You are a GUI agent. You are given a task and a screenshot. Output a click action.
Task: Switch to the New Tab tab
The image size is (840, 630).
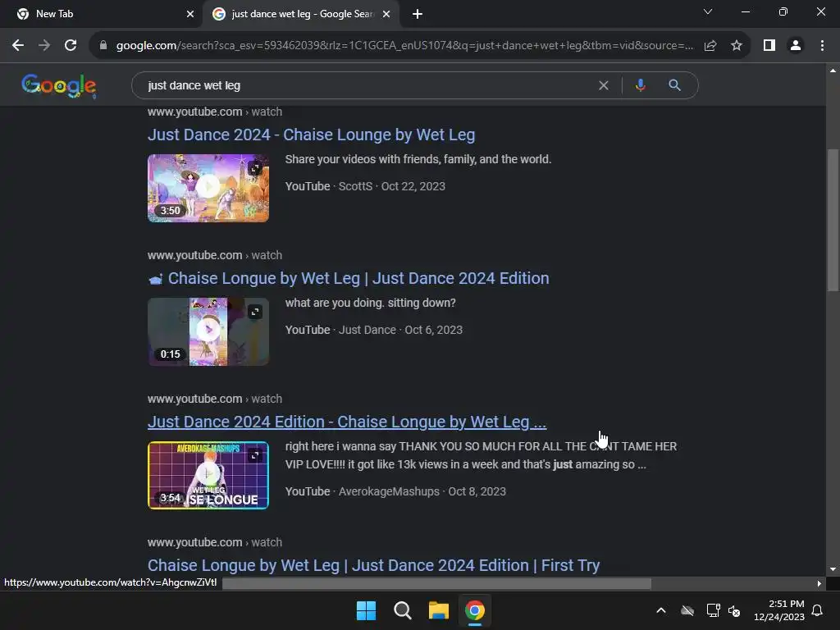point(101,14)
